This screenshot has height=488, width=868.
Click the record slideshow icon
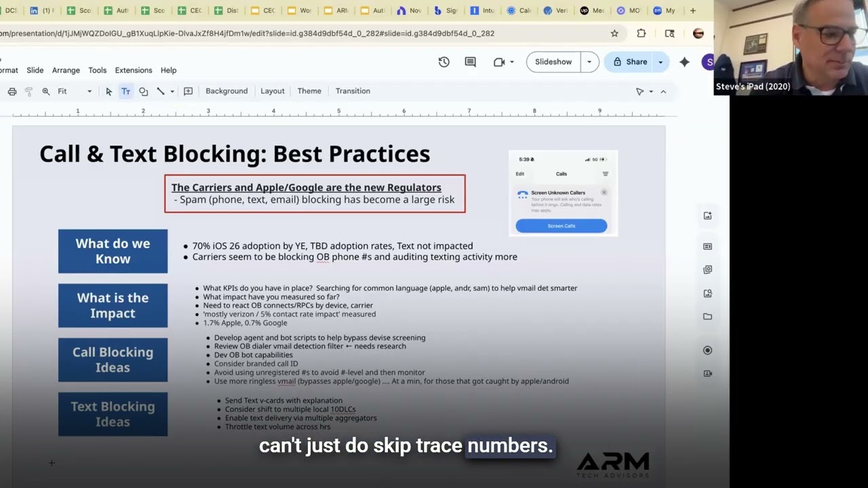pos(707,350)
